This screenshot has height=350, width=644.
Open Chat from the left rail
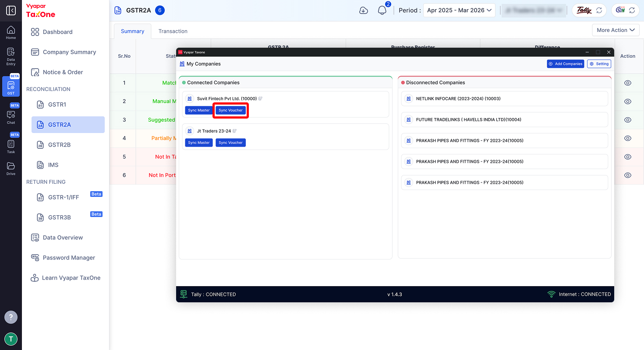[x=11, y=117]
